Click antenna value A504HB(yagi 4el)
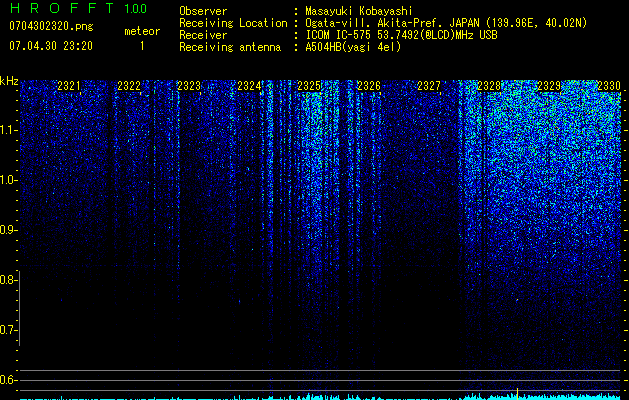This screenshot has width=629, height=400. tap(353, 47)
